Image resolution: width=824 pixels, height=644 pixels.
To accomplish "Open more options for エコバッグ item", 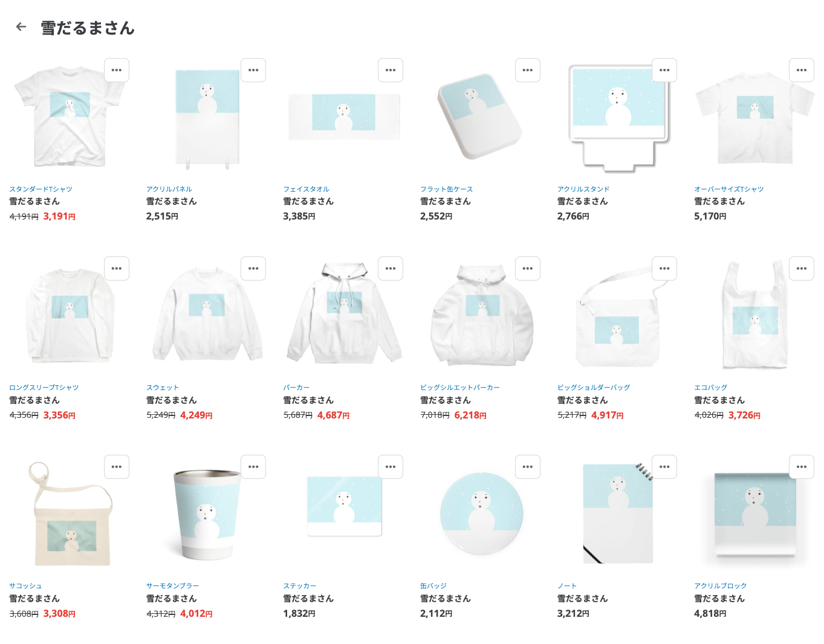I will [x=802, y=268].
